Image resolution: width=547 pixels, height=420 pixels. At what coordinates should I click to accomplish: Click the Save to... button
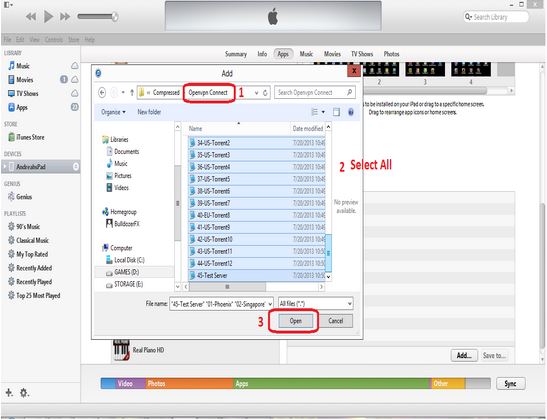[494, 355]
